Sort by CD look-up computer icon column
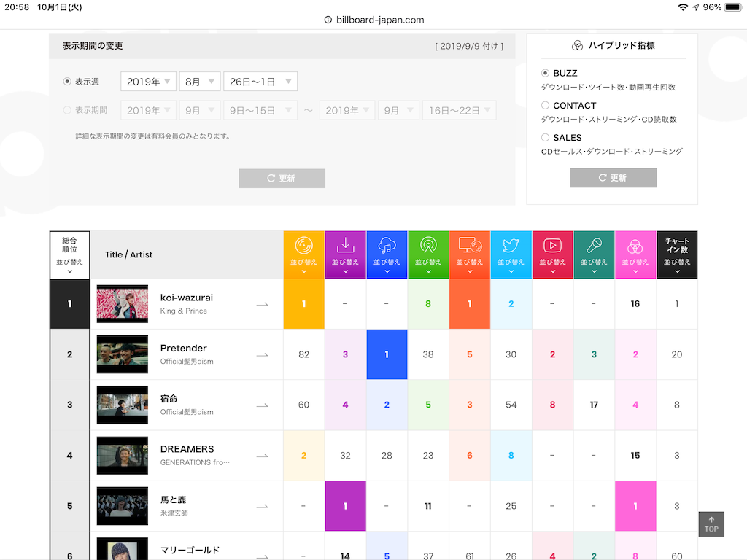This screenshot has width=747, height=560. tap(470, 254)
